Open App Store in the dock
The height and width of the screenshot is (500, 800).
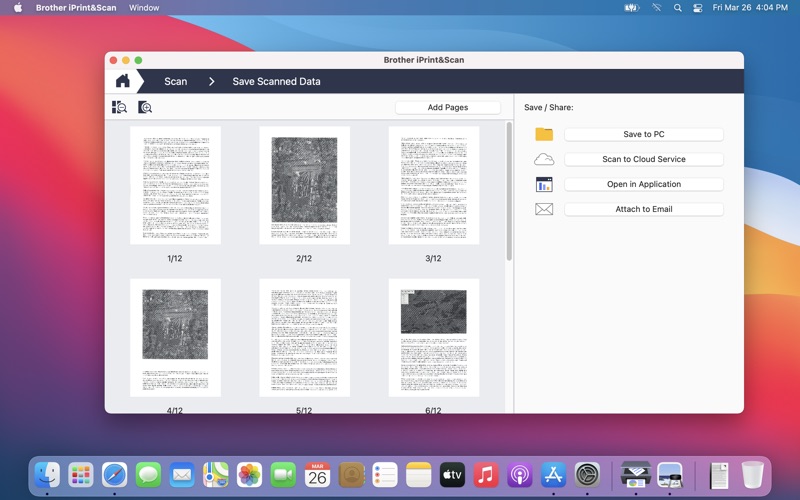(554, 475)
